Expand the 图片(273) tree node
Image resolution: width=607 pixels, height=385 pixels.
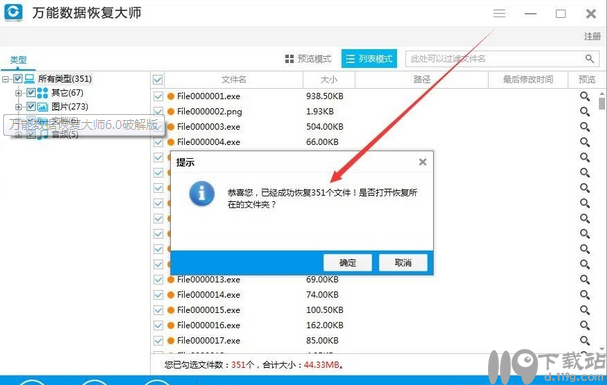[18, 107]
